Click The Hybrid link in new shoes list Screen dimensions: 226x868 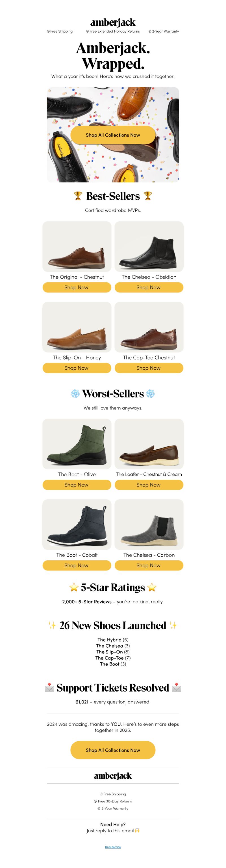point(109,639)
